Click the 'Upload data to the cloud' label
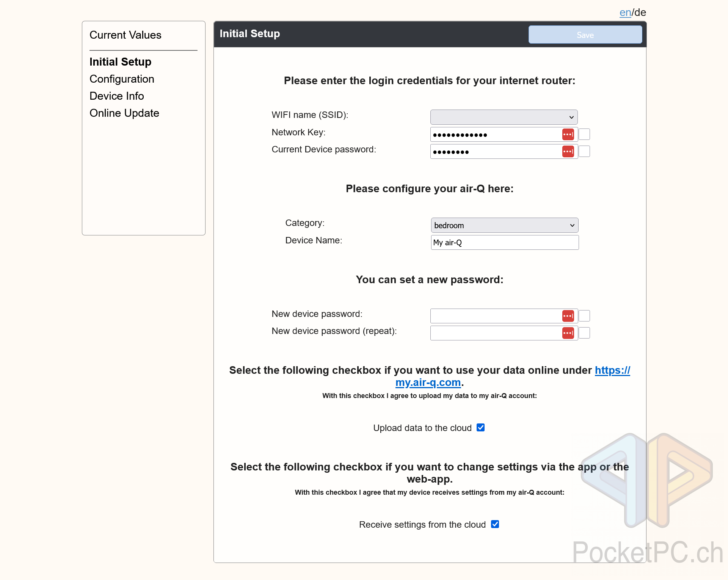The width and height of the screenshot is (728, 580). point(422,428)
